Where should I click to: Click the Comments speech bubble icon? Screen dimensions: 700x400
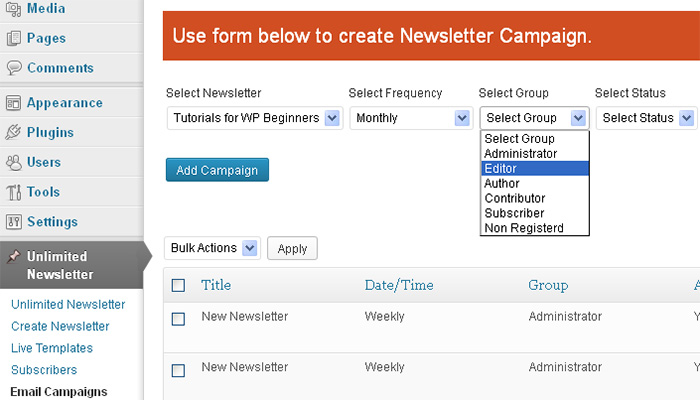14,68
